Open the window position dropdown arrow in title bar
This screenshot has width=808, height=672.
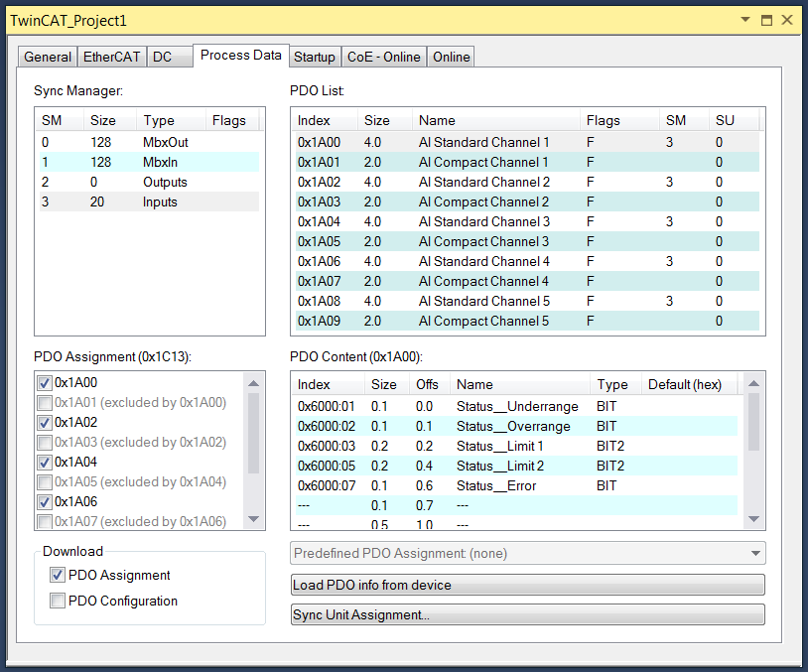coord(745,20)
